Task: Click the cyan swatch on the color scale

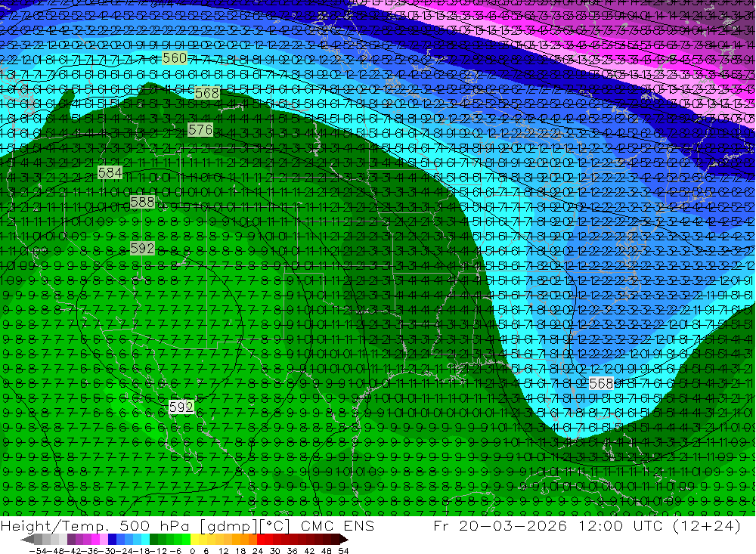Action: [x=146, y=539]
